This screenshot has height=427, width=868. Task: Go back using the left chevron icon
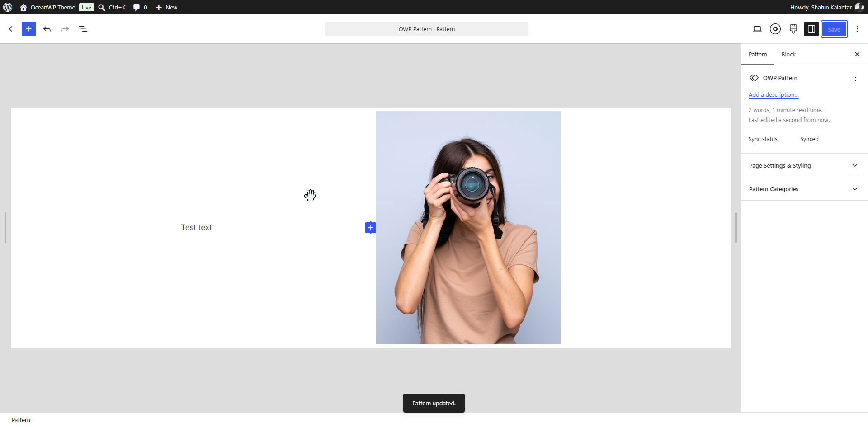[x=11, y=29]
